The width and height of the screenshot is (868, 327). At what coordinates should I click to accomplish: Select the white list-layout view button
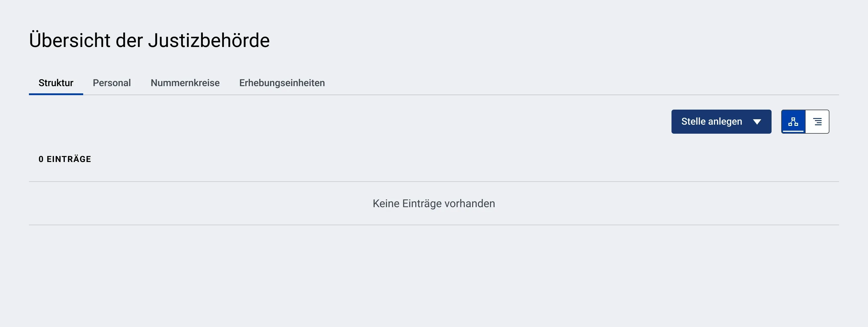[x=817, y=122]
